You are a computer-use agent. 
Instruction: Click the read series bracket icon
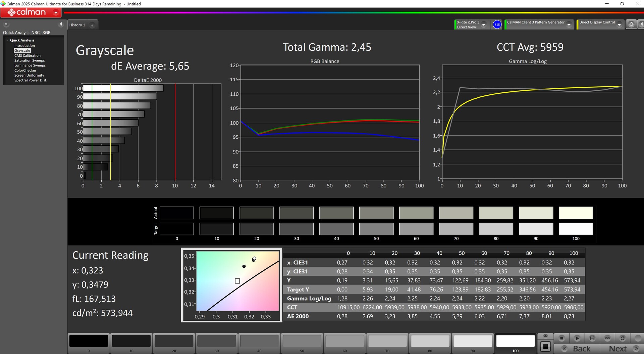tap(592, 338)
